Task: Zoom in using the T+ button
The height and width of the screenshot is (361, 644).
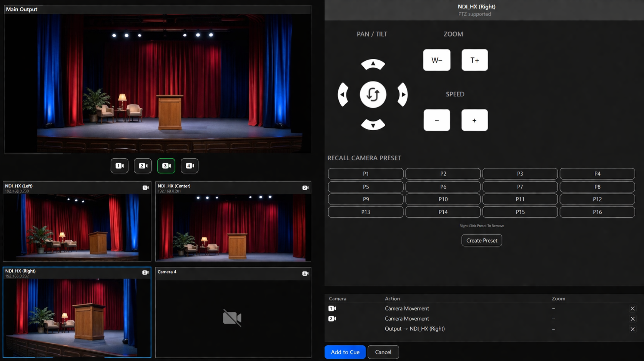Action: pos(474,60)
